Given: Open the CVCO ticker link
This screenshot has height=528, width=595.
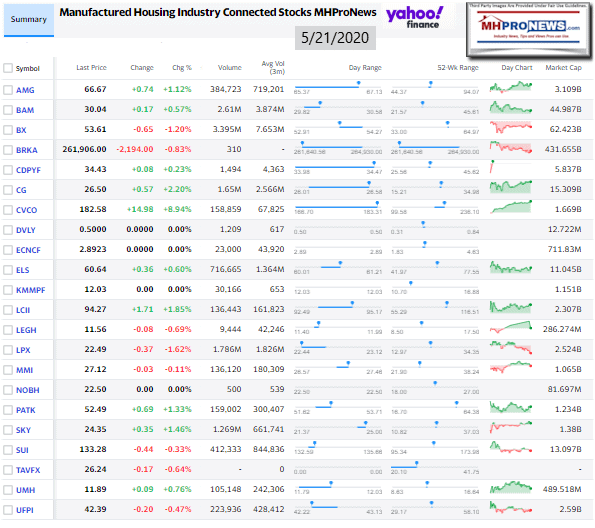Looking at the screenshot, I should 27,210.
